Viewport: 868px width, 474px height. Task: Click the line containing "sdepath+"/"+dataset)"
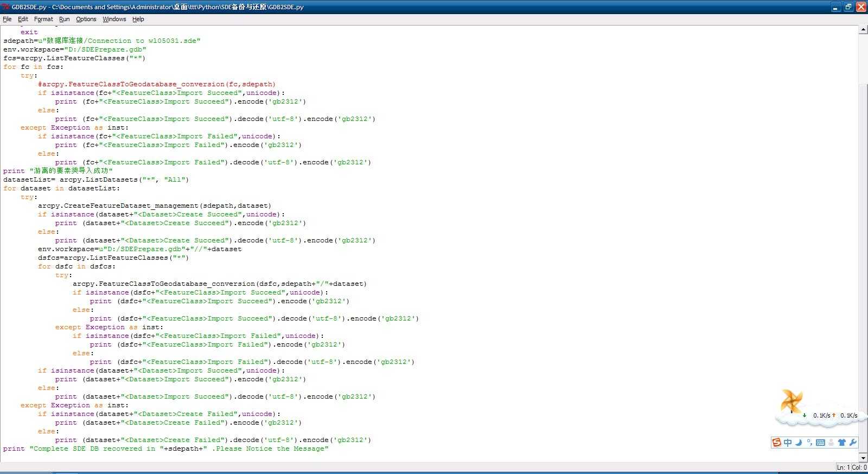[x=220, y=284]
